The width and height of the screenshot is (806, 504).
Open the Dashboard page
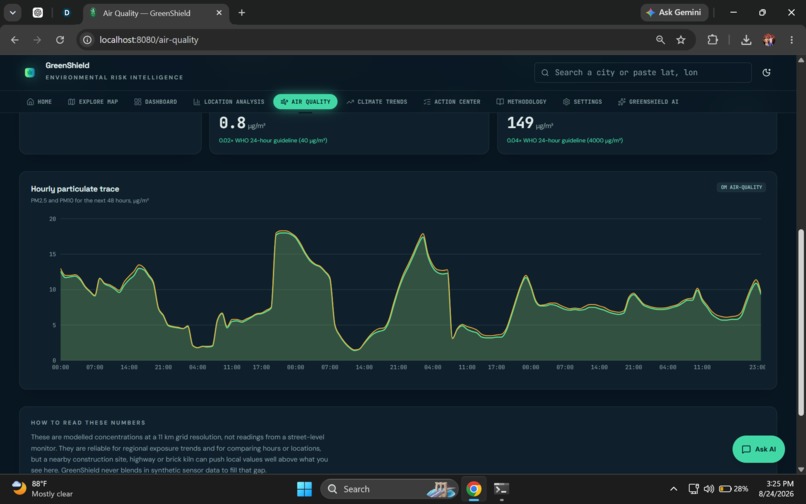click(x=156, y=102)
